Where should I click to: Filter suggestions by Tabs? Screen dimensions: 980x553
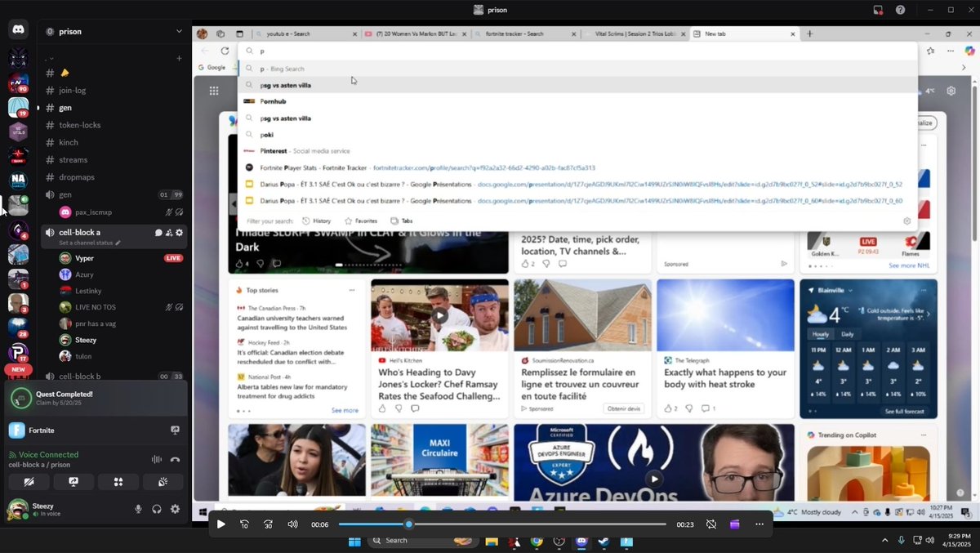pos(402,221)
